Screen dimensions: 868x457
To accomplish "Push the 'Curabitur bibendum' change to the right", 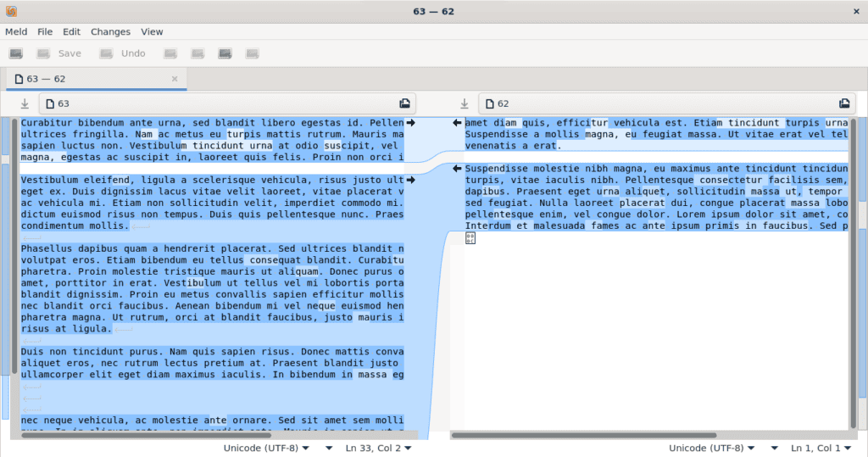I will click(411, 123).
